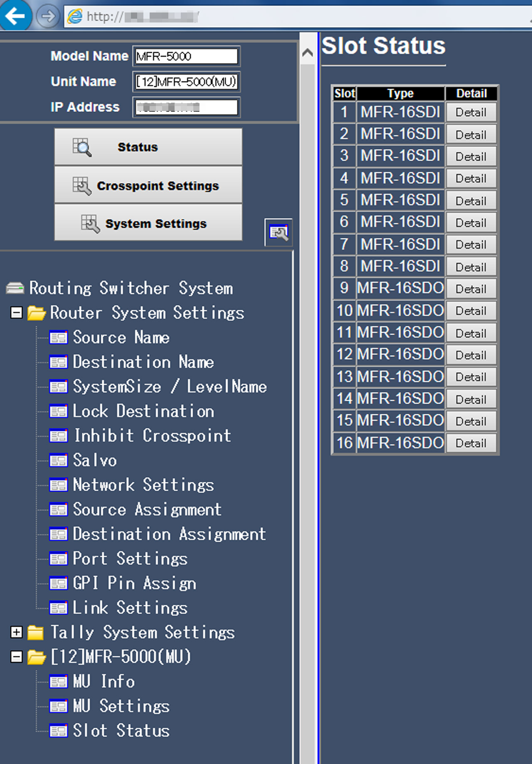Click the Model Name field MFR-5000
The image size is (532, 764).
pyautogui.click(x=186, y=56)
